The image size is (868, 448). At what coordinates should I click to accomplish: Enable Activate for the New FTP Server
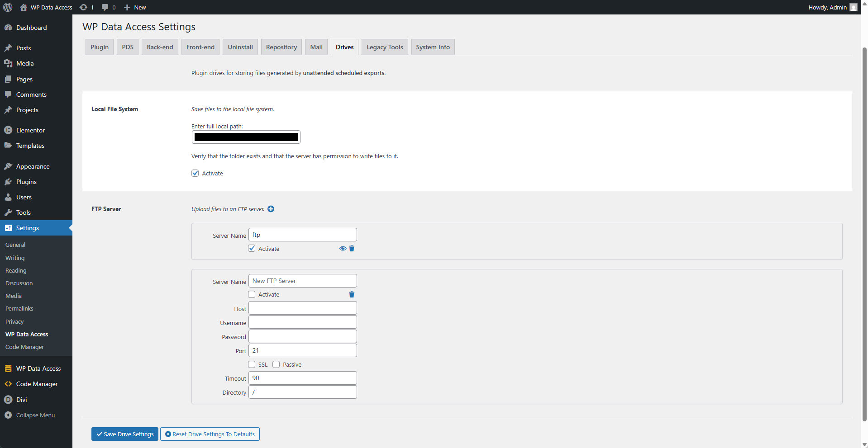click(x=252, y=294)
